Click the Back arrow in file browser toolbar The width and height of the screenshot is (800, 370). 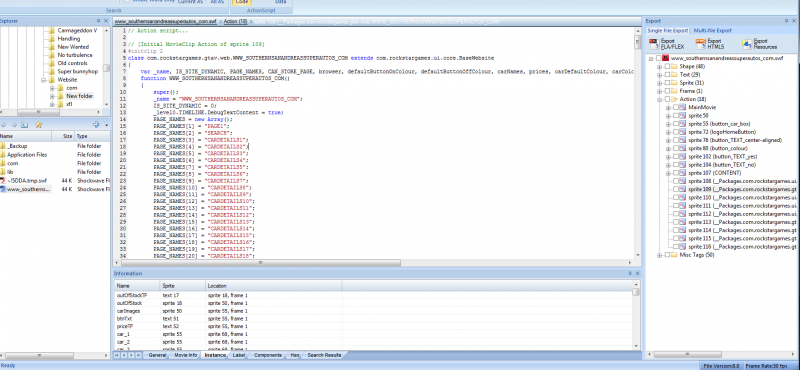(4, 125)
